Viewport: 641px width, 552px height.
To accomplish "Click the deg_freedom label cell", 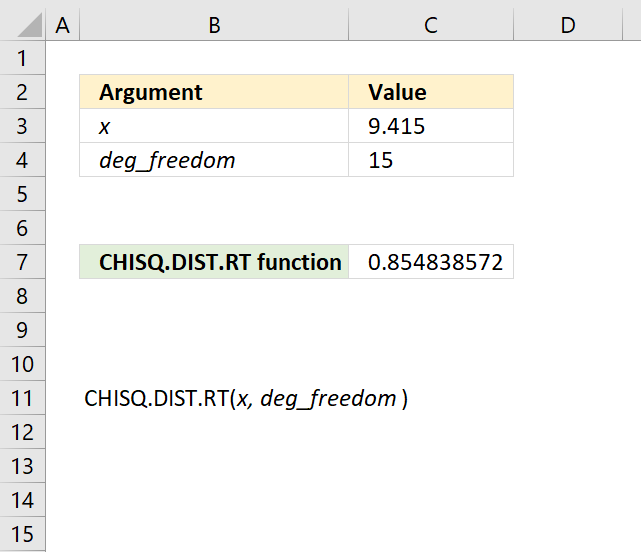I will point(214,160).
